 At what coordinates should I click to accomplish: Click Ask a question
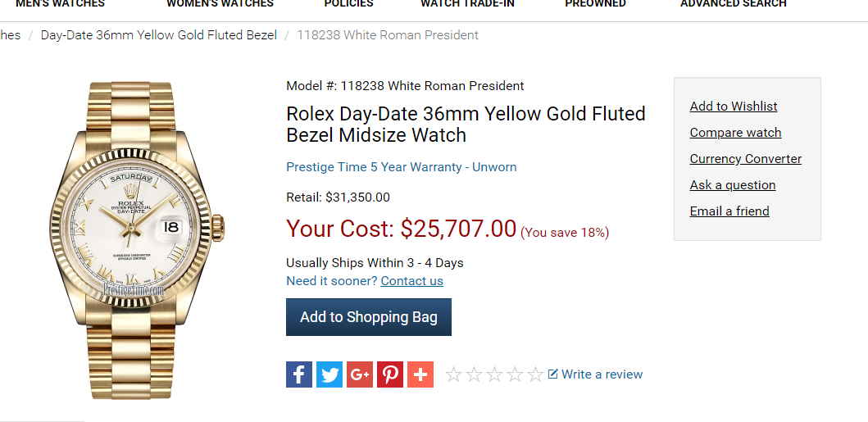[733, 185]
